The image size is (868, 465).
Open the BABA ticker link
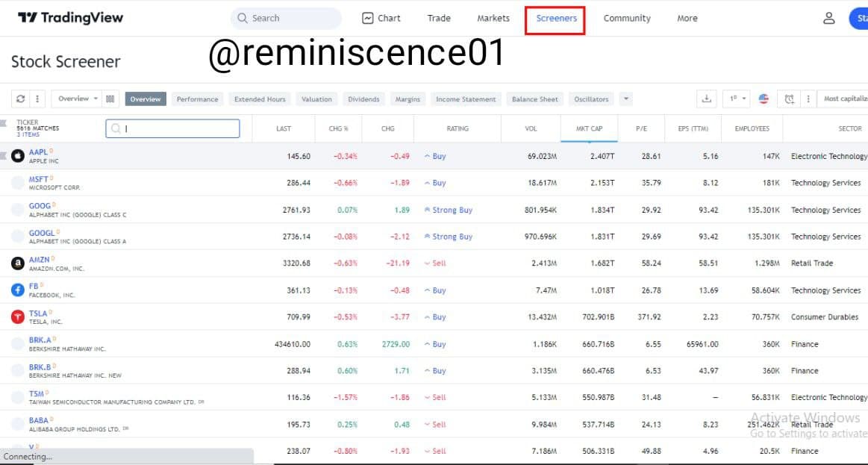(x=39, y=420)
